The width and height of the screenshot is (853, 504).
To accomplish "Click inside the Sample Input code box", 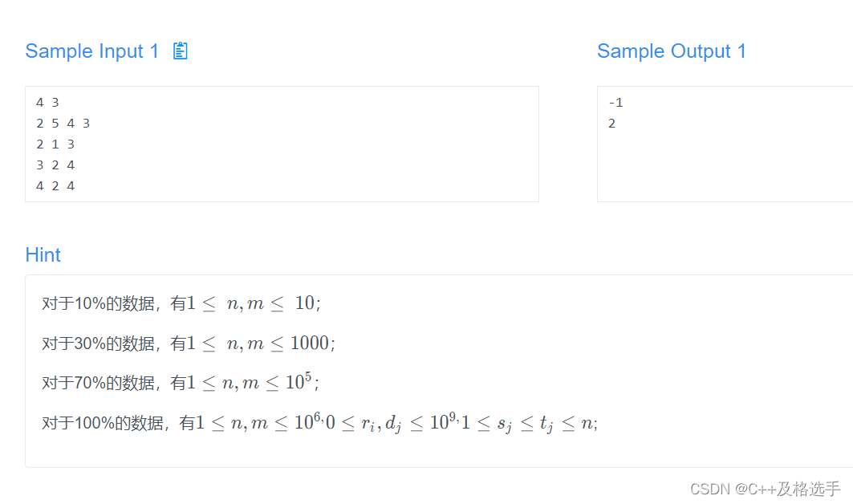I will click(x=282, y=144).
